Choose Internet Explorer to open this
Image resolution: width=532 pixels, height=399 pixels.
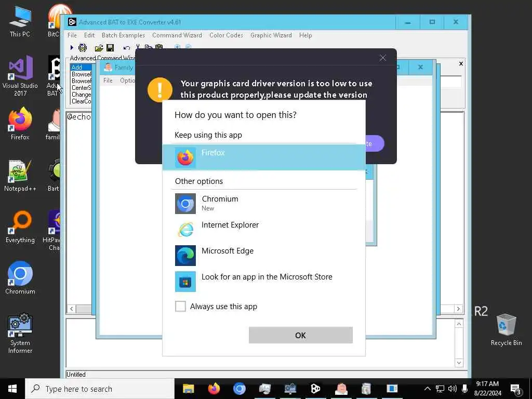pos(264,229)
